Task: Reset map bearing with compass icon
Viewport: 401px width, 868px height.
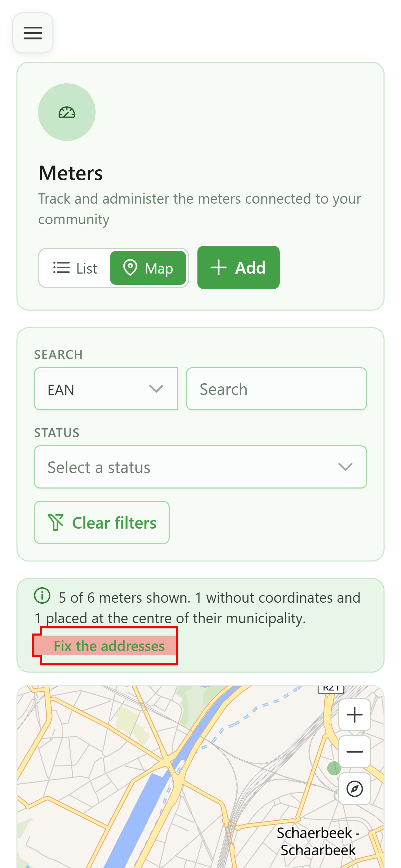Action: click(354, 789)
